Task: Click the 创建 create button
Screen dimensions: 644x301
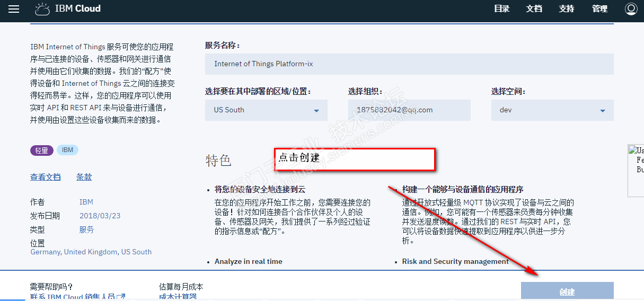Action: tap(567, 291)
